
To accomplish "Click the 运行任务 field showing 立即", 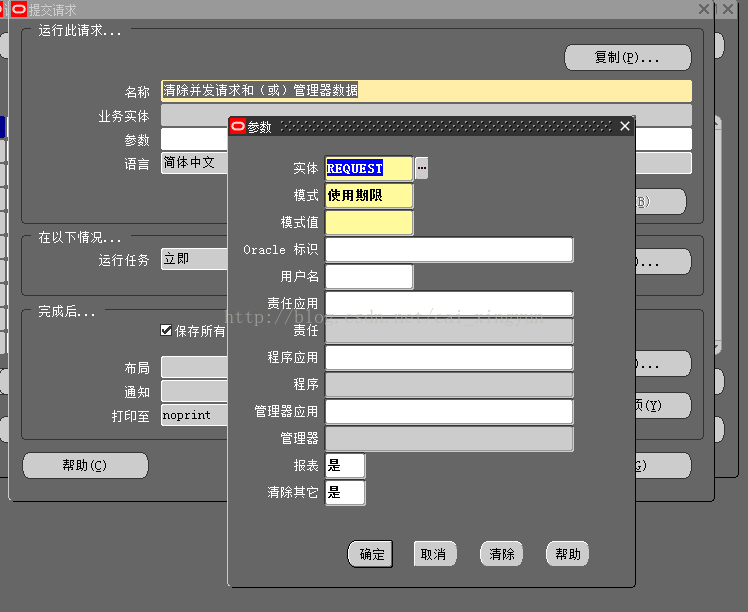I will coord(194,259).
